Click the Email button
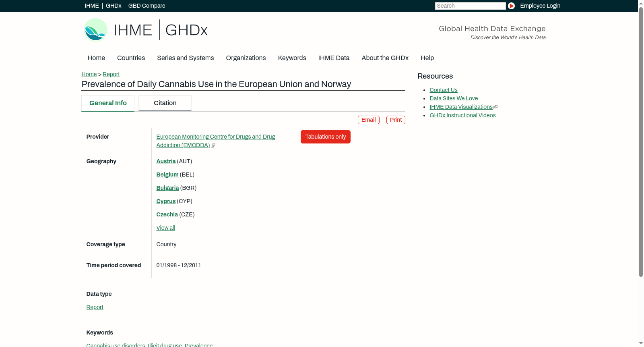The width and height of the screenshot is (644, 347). click(x=369, y=120)
